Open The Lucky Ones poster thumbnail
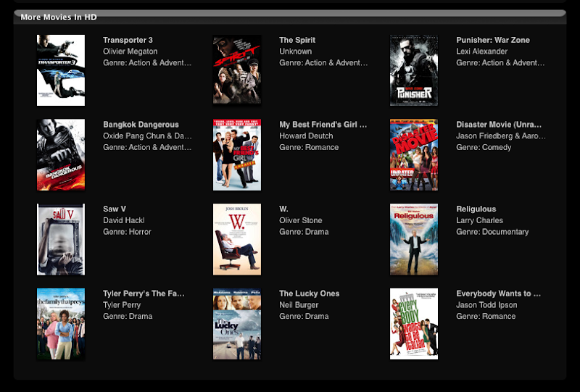This screenshot has height=392, width=580. [237, 324]
